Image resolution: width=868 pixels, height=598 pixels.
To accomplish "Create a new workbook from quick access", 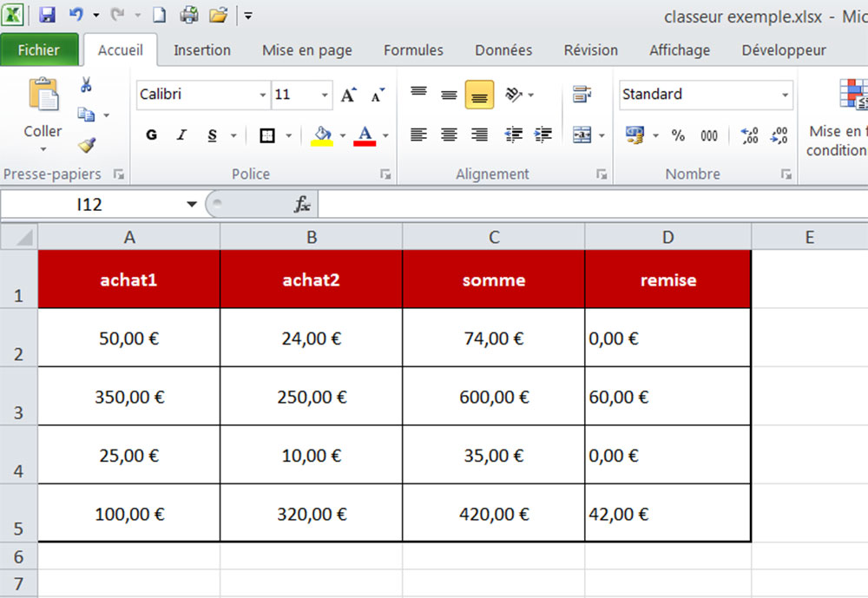I will coord(159,15).
